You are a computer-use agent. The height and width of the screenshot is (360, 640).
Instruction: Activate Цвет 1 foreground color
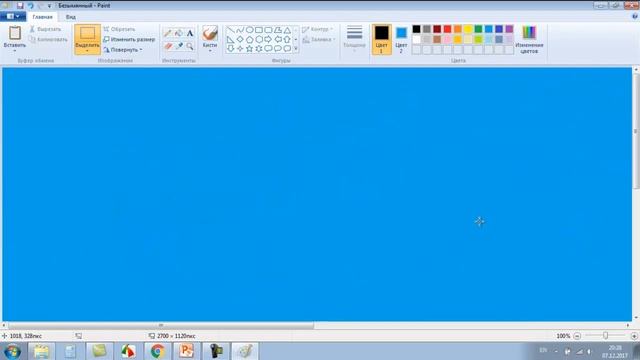[382, 39]
